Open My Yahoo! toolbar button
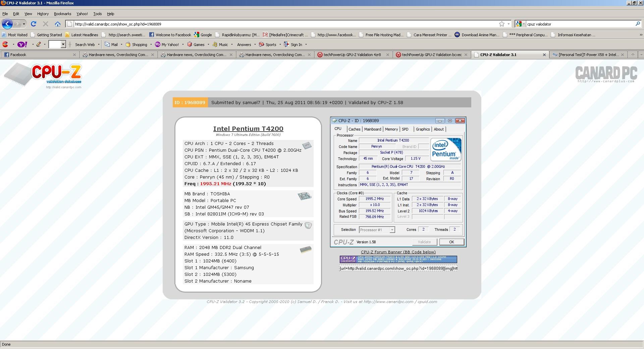The image size is (644, 349). click(167, 44)
